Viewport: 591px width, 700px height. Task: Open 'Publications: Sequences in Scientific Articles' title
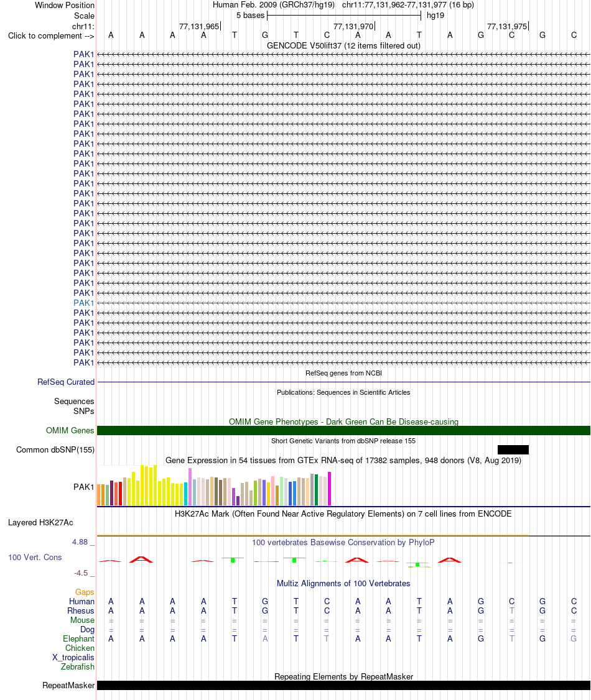coord(343,392)
